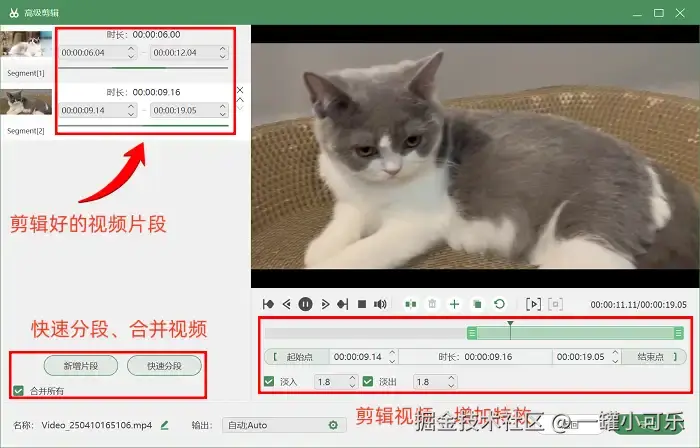
Task: Set start point with 起始点 button
Action: (x=297, y=357)
